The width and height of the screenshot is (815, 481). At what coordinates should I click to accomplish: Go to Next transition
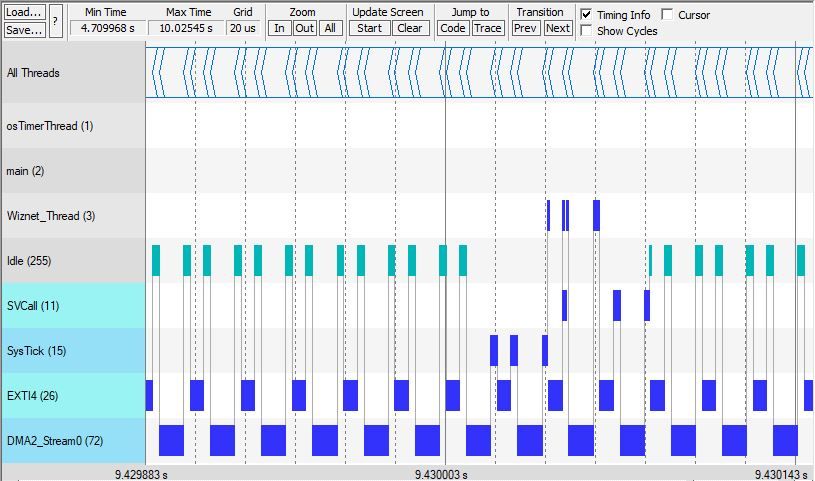pyautogui.click(x=558, y=28)
